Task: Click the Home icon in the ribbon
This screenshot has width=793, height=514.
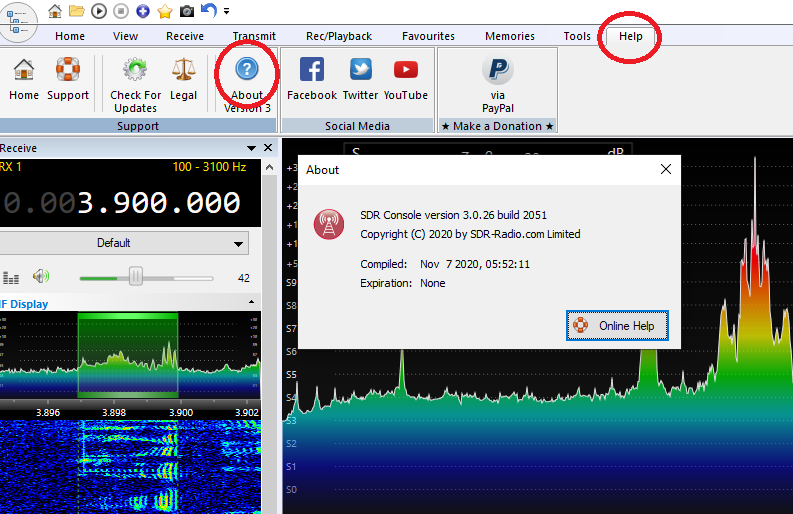Action: [x=24, y=70]
